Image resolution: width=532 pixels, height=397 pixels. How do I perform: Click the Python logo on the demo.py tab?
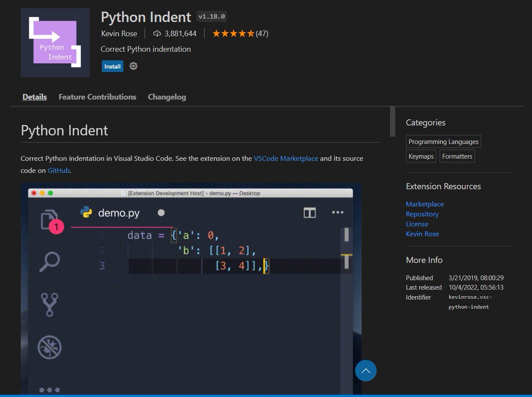point(86,213)
